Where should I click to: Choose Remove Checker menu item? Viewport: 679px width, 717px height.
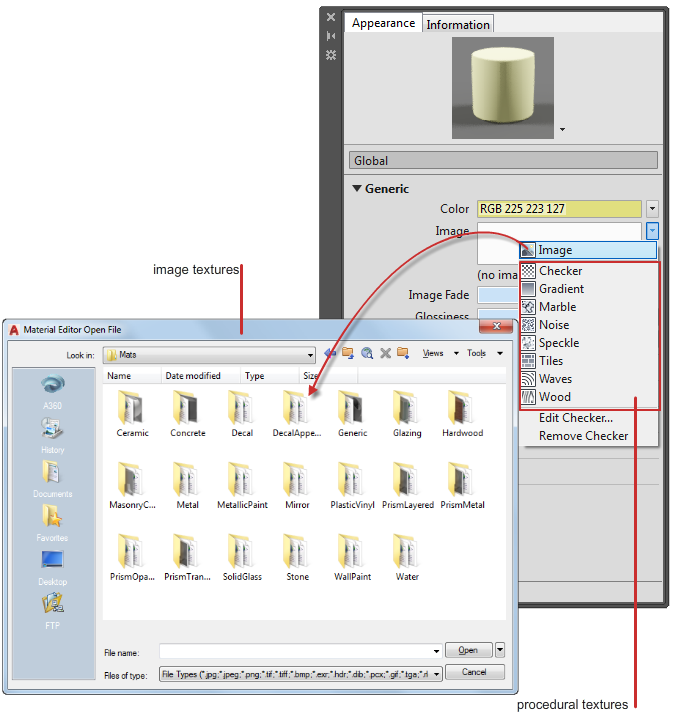click(x=583, y=436)
